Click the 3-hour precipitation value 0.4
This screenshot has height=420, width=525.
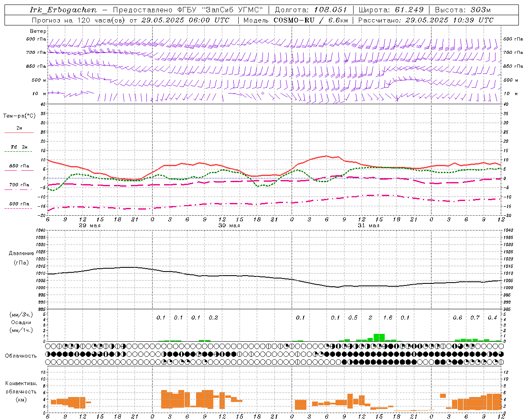pos(492,317)
